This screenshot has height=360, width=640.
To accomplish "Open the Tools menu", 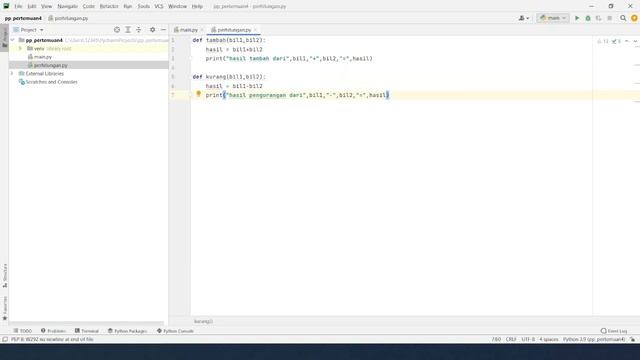I will pos(143,7).
